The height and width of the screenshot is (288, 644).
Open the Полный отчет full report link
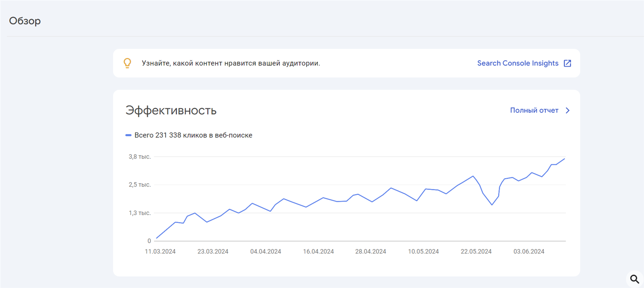click(534, 110)
